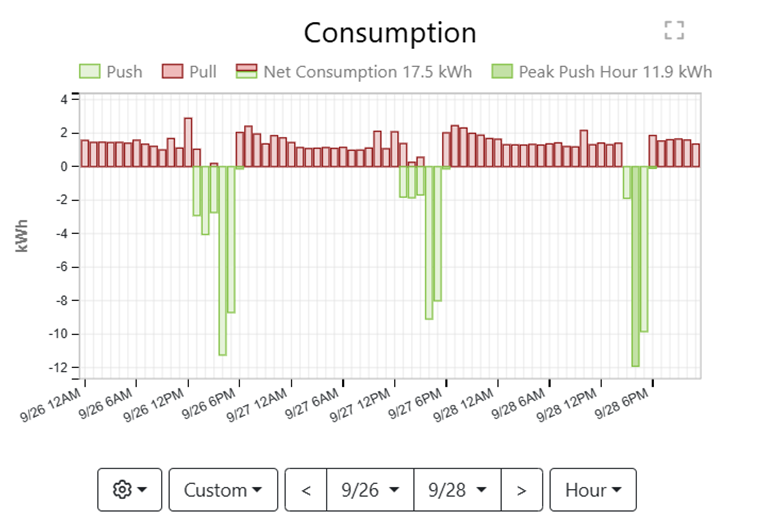757x531 pixels.
Task: Advance to next date range
Action: click(x=521, y=490)
